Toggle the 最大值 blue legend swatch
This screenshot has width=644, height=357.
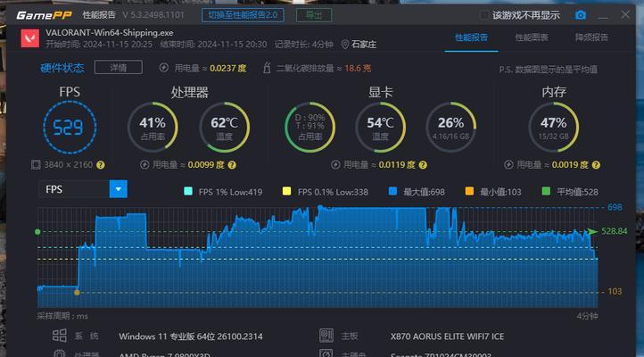tap(392, 191)
